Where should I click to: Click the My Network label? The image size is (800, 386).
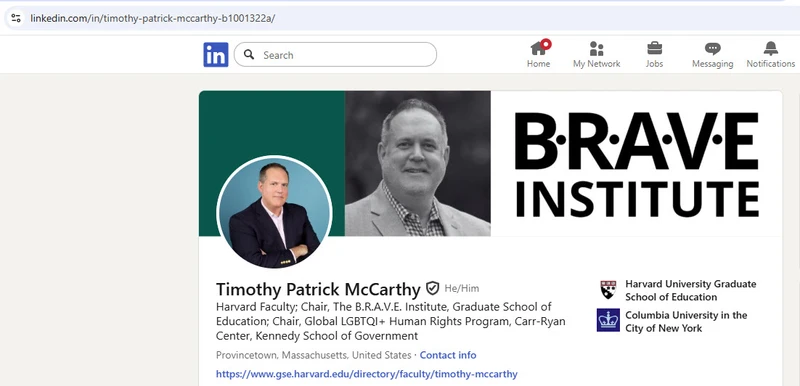click(x=596, y=64)
